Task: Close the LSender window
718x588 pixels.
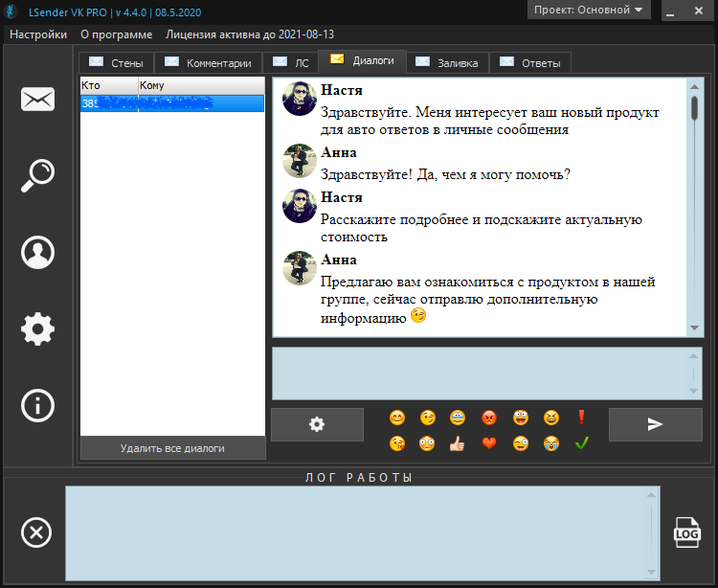Action: [x=699, y=11]
